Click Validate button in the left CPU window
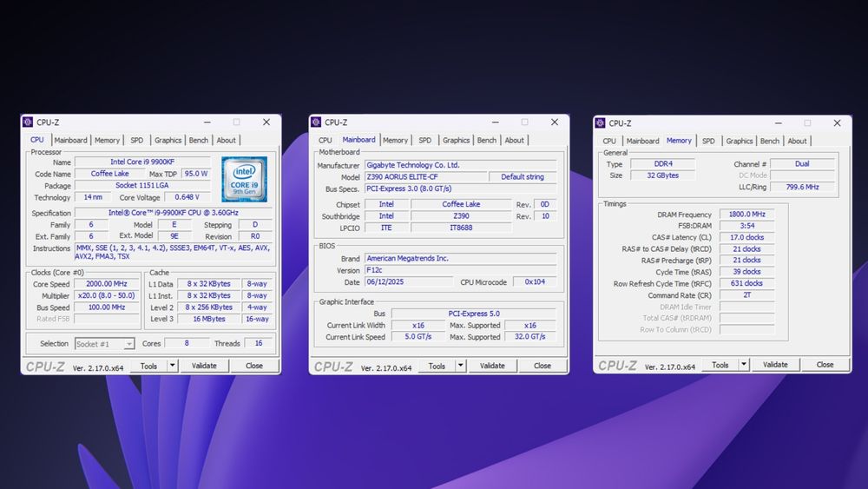868x489 pixels. [204, 366]
